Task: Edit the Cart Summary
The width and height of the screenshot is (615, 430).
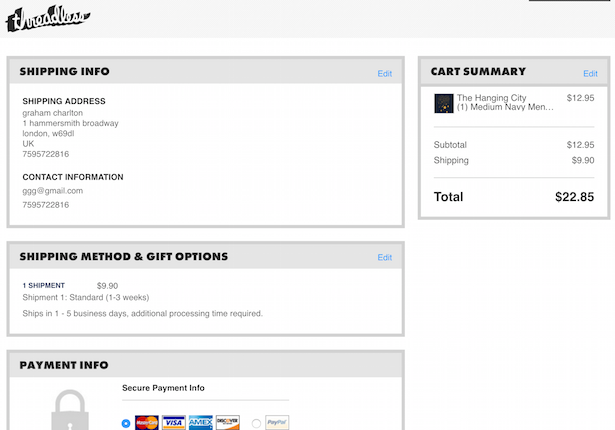Action: [590, 73]
